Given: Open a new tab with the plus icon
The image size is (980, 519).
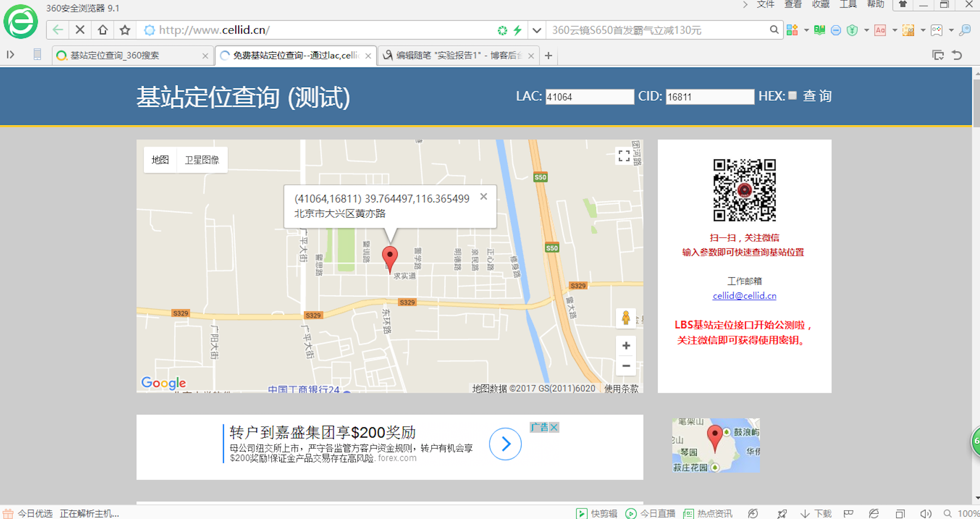Looking at the screenshot, I should click(x=548, y=55).
